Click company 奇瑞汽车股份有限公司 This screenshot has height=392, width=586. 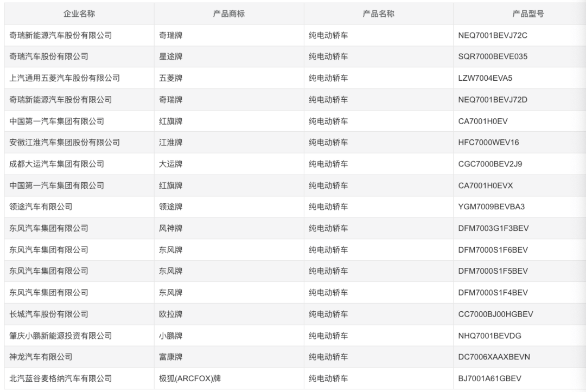(49, 57)
